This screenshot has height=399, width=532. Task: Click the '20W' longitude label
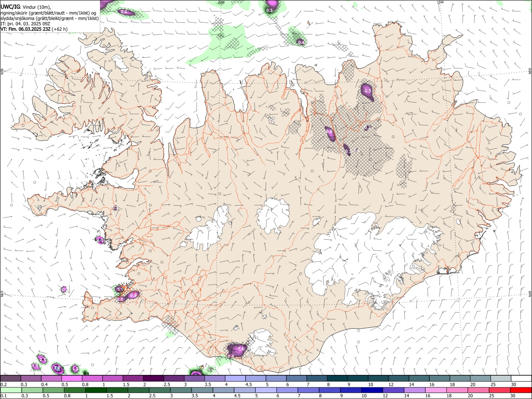click(221, 2)
